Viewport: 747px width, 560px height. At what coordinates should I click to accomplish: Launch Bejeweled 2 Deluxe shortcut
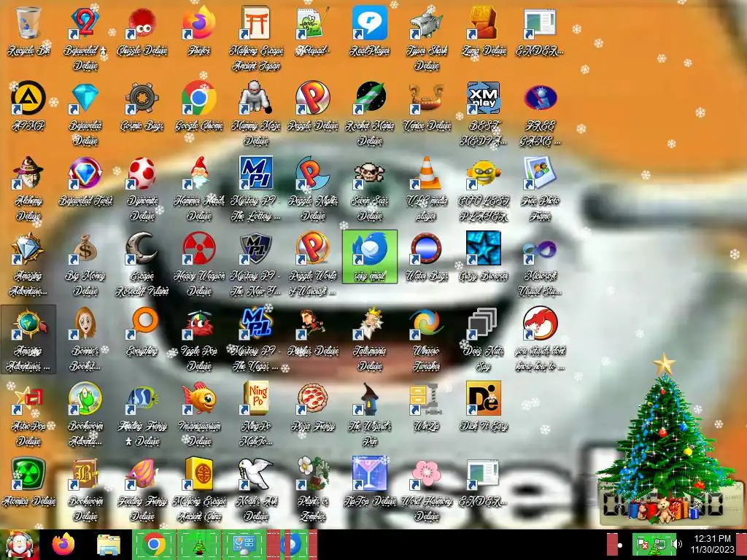point(85,38)
